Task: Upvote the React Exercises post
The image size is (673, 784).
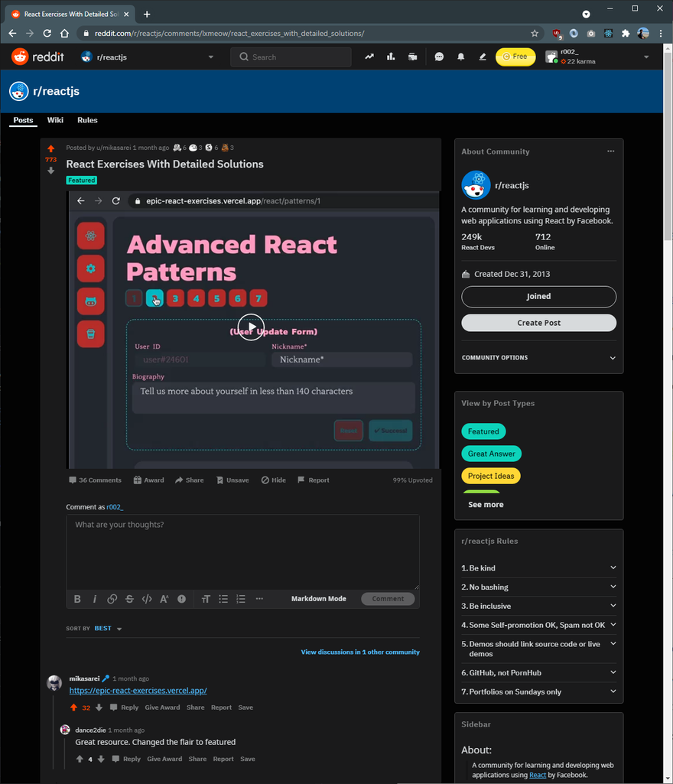Action: click(x=51, y=148)
